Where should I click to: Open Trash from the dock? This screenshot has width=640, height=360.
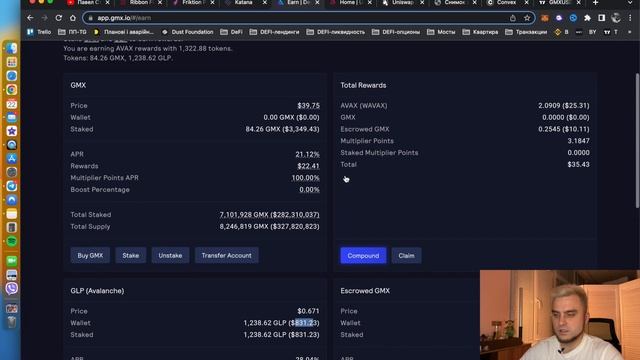click(11, 322)
